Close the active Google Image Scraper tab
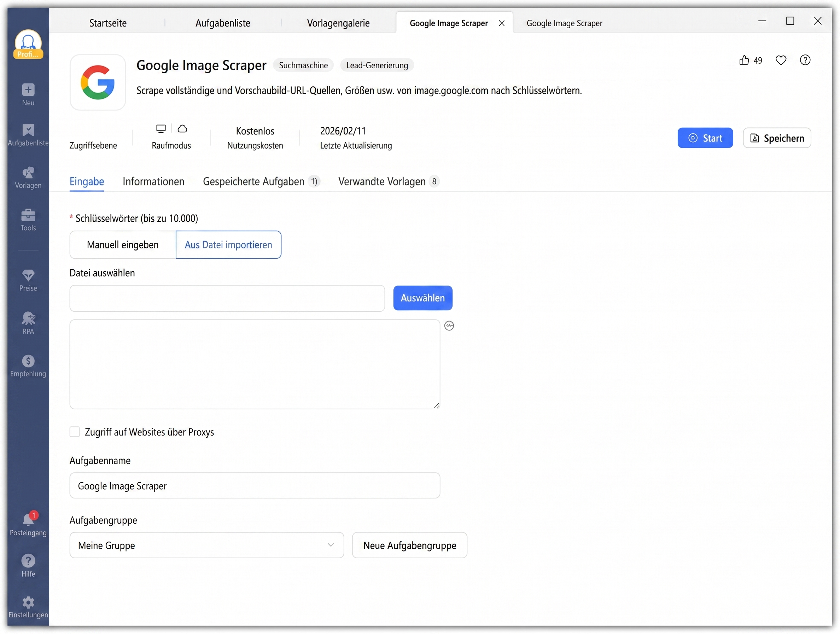The height and width of the screenshot is (634, 840). point(502,23)
